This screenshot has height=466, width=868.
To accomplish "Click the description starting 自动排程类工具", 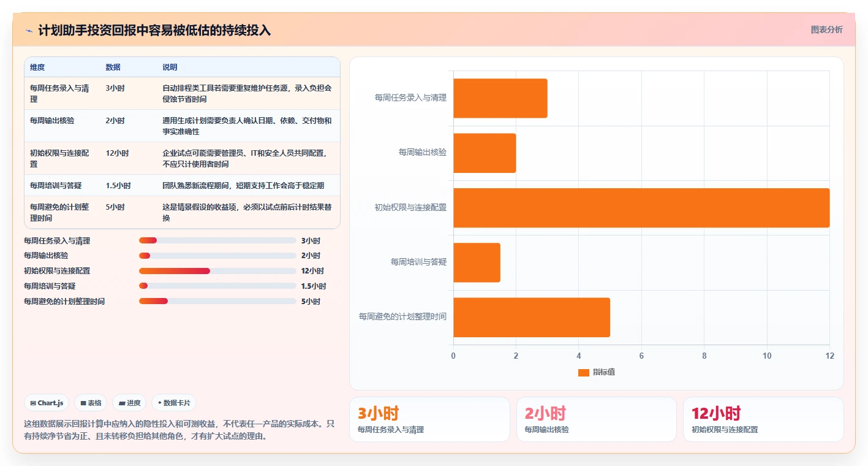I will [247, 93].
